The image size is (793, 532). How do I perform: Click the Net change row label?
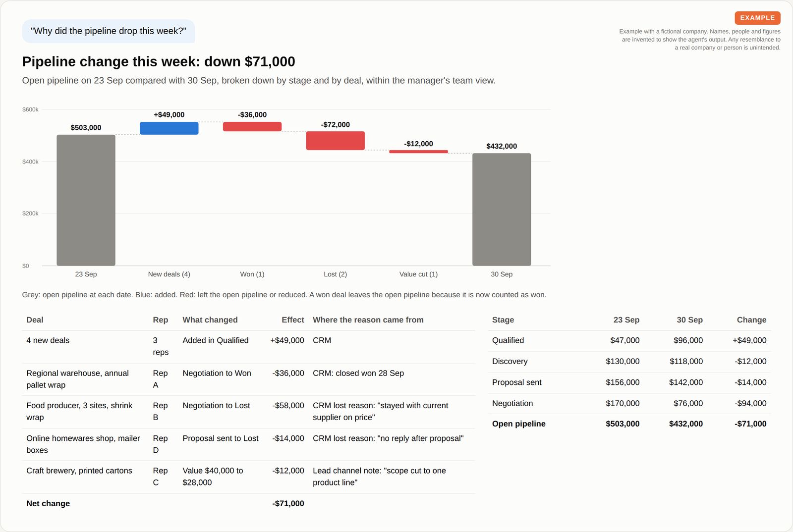48,504
